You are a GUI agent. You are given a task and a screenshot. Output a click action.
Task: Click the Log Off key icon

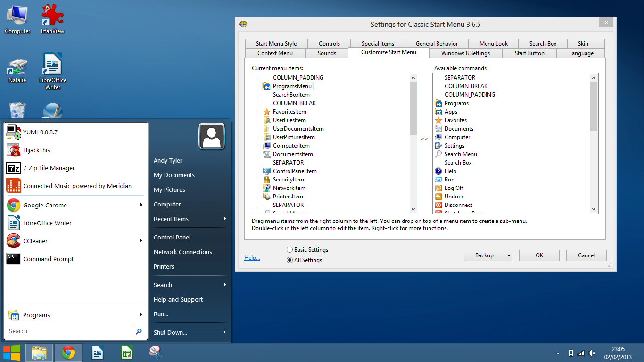pyautogui.click(x=438, y=188)
